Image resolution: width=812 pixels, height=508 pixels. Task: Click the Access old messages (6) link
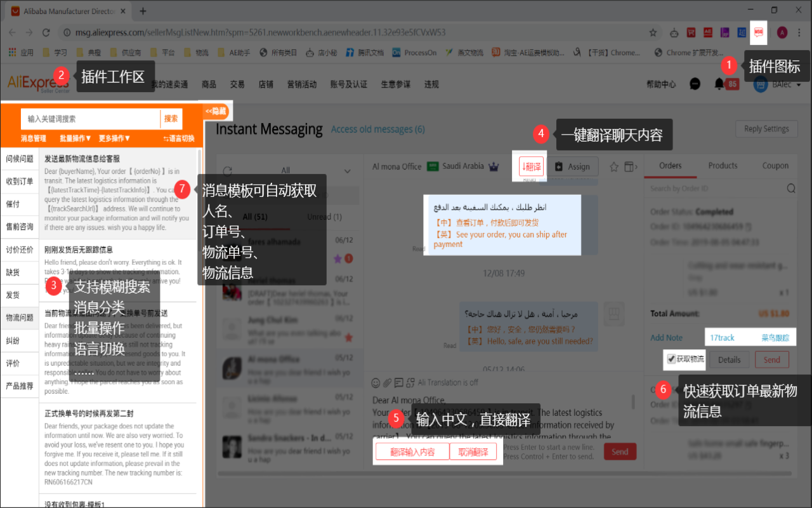(x=378, y=130)
